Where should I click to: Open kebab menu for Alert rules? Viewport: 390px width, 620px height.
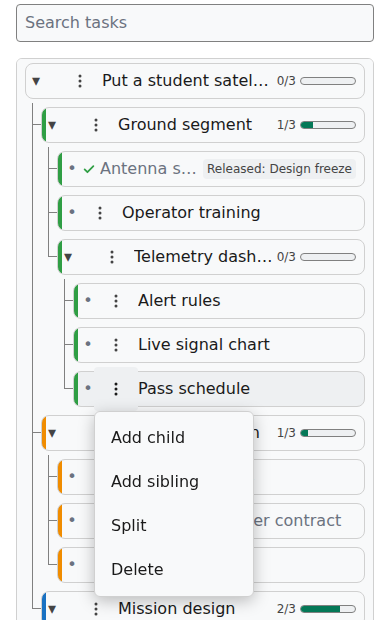116,301
